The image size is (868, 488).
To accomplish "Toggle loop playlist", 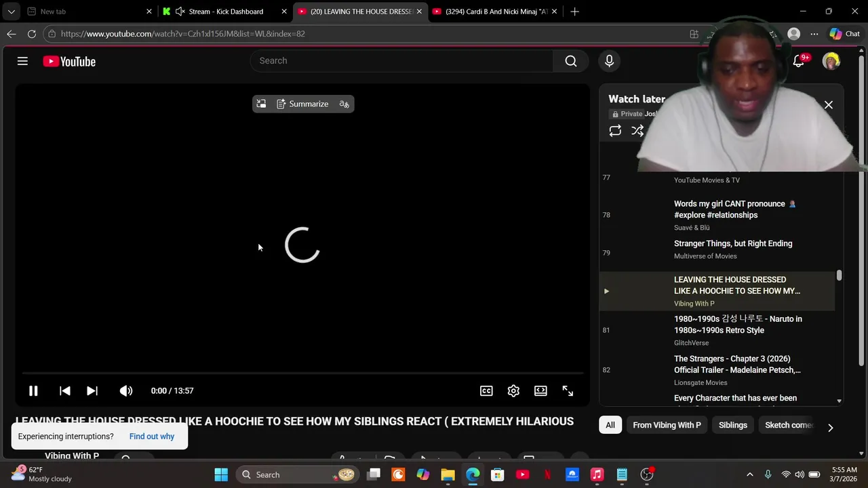I will (x=615, y=131).
